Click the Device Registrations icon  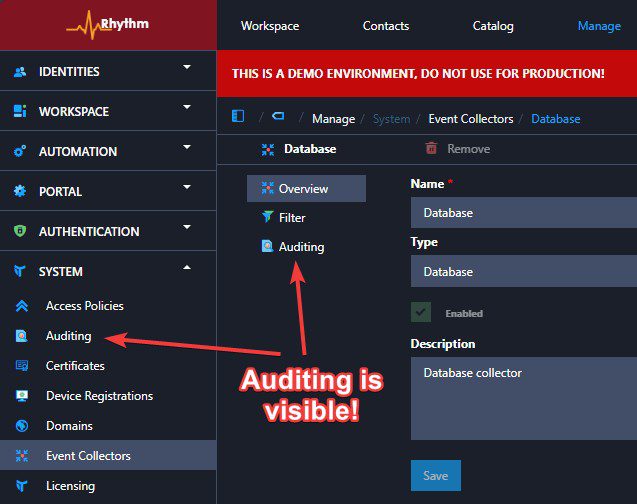click(21, 396)
